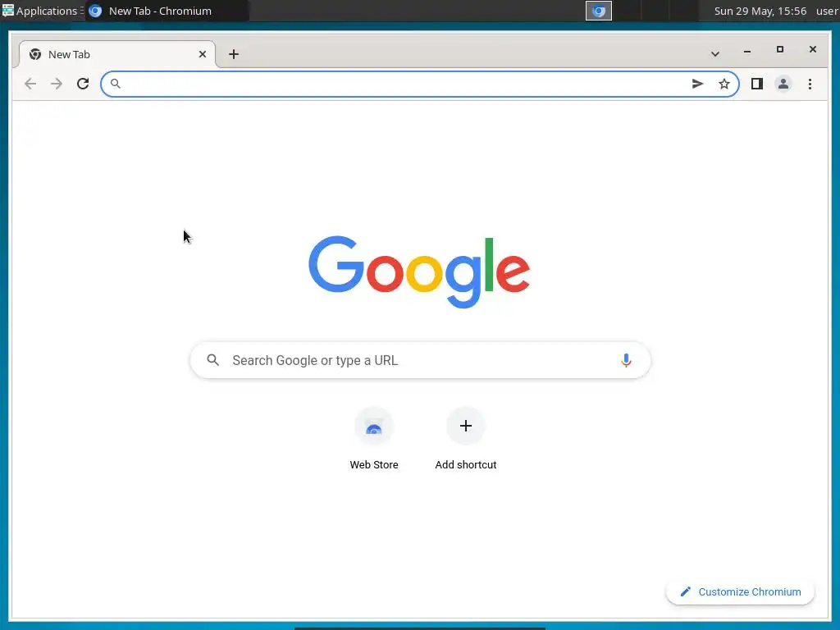
Task: Open the Applications menu in the panel
Action: pyautogui.click(x=42, y=11)
